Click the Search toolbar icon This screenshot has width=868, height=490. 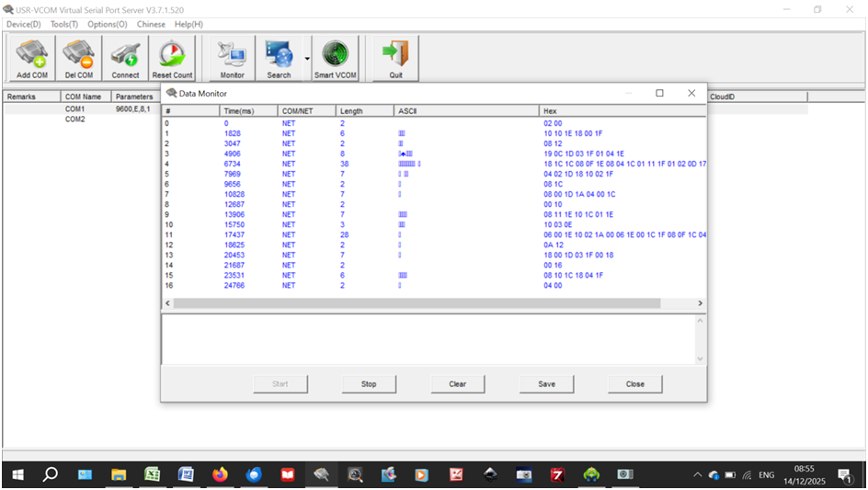pyautogui.click(x=279, y=59)
